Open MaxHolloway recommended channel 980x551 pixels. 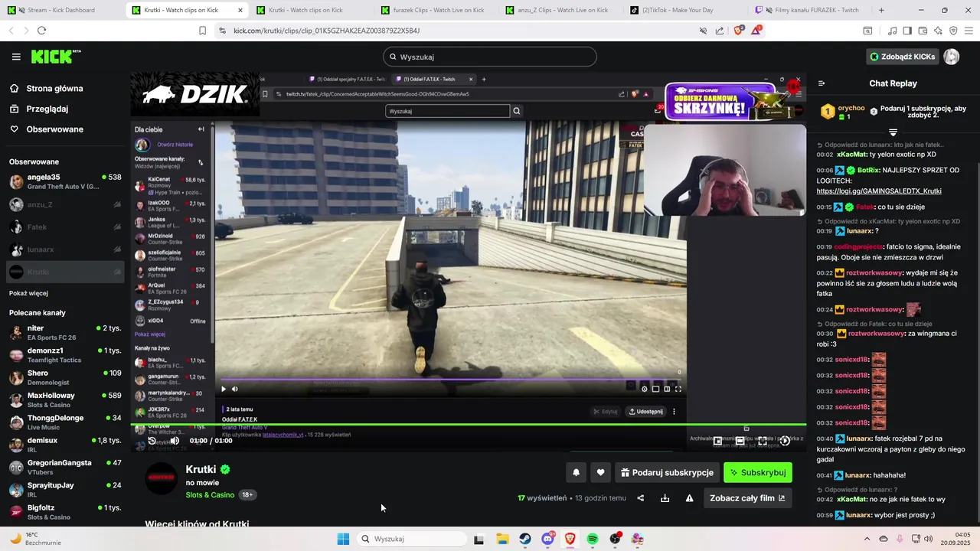(65, 399)
